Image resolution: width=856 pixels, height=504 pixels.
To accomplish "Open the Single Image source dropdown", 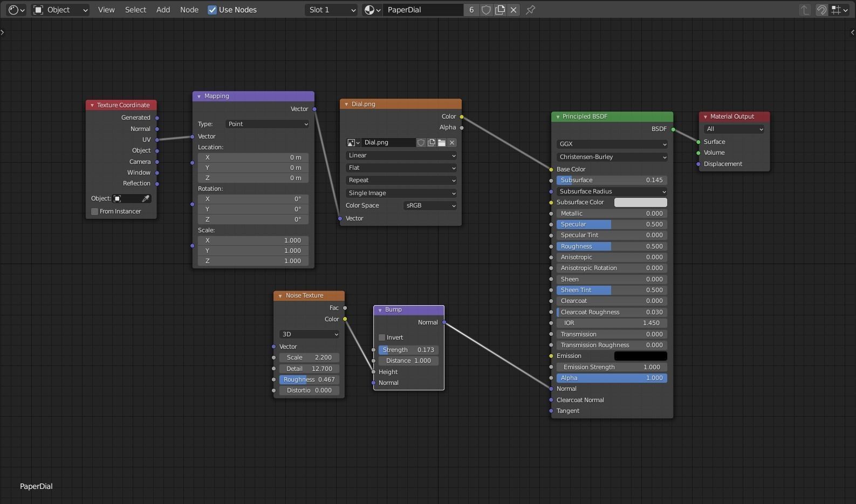I will point(401,193).
